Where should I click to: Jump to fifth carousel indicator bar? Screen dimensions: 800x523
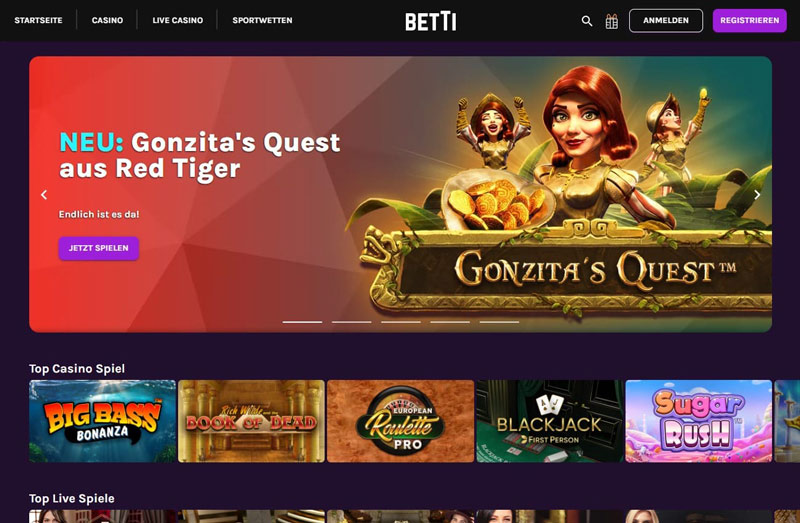[499, 322]
